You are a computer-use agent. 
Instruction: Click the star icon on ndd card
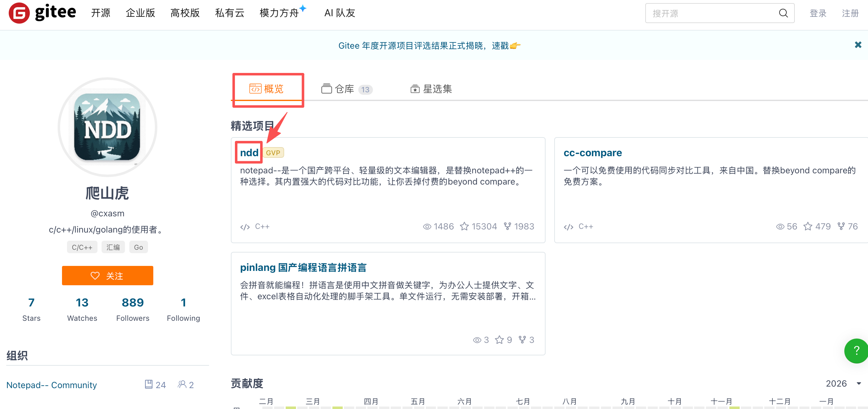(464, 227)
